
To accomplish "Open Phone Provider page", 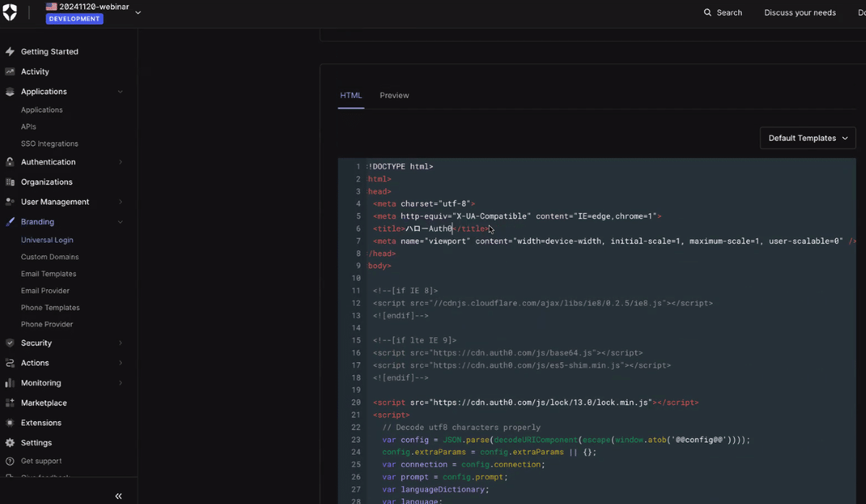I will (47, 324).
